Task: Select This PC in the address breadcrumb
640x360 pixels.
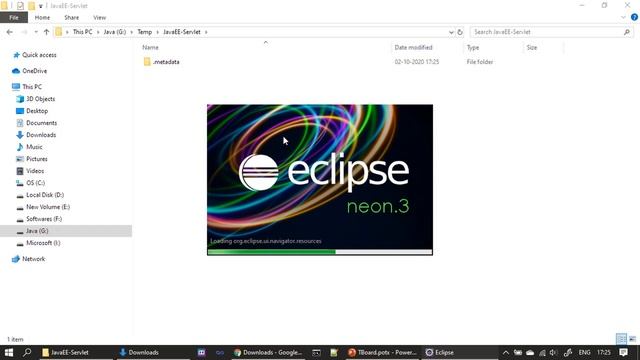Action: 82,32
